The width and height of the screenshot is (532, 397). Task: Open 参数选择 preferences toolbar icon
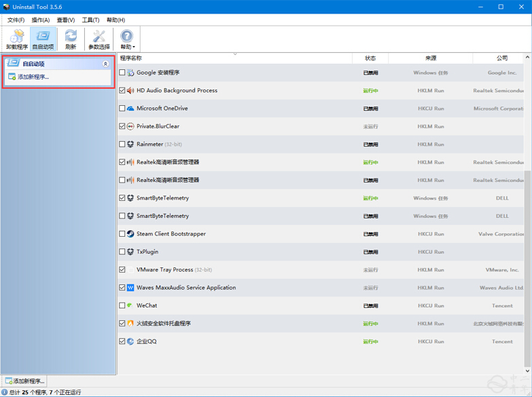pyautogui.click(x=99, y=39)
